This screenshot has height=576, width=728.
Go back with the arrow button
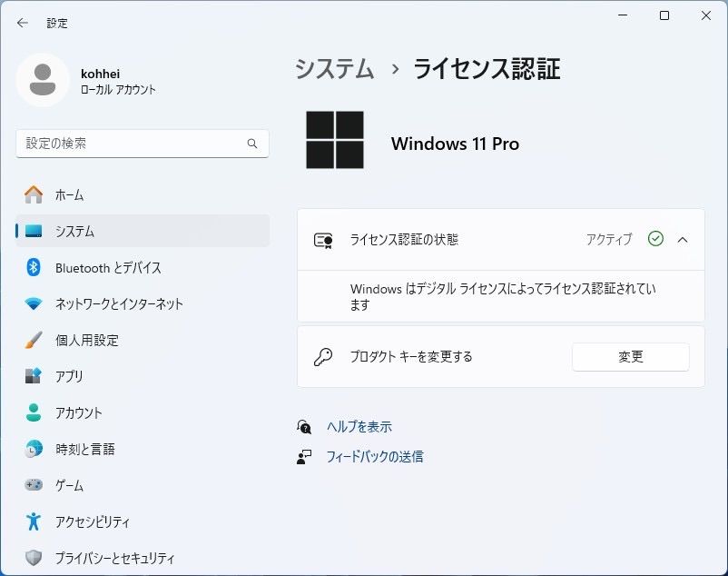(23, 23)
